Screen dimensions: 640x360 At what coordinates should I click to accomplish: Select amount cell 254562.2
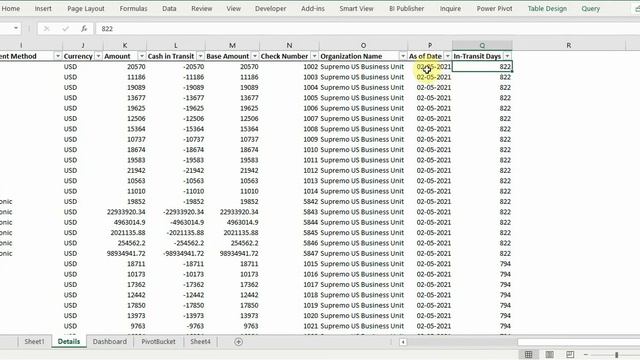[x=125, y=243]
